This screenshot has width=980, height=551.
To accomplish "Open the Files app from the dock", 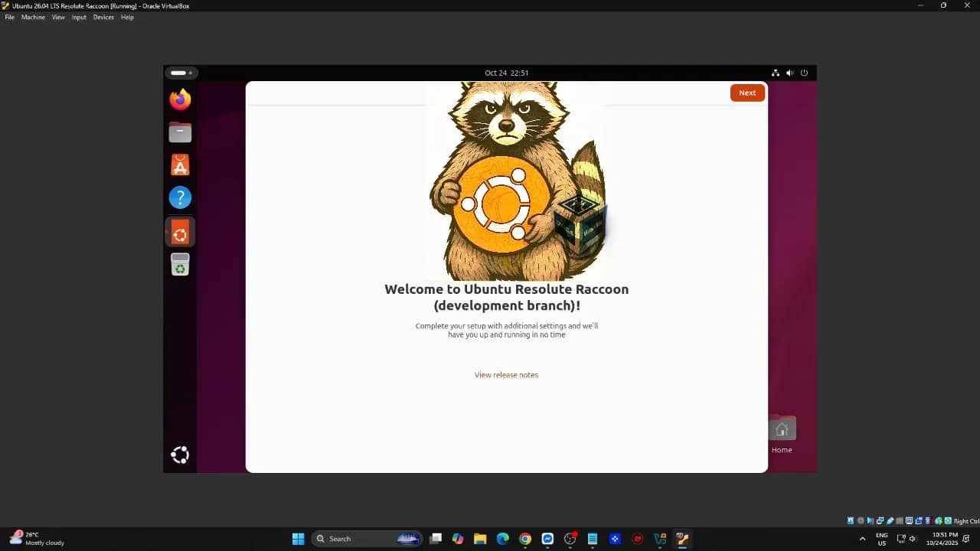I will [180, 132].
